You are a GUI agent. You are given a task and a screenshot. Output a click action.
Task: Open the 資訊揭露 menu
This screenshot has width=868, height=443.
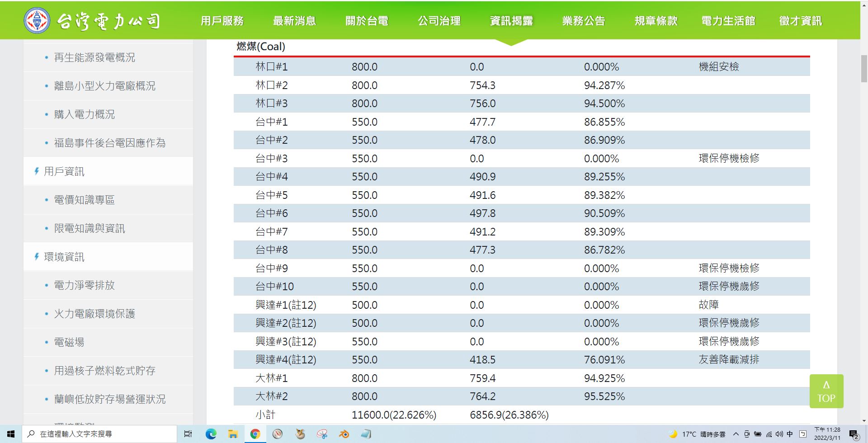pos(511,21)
